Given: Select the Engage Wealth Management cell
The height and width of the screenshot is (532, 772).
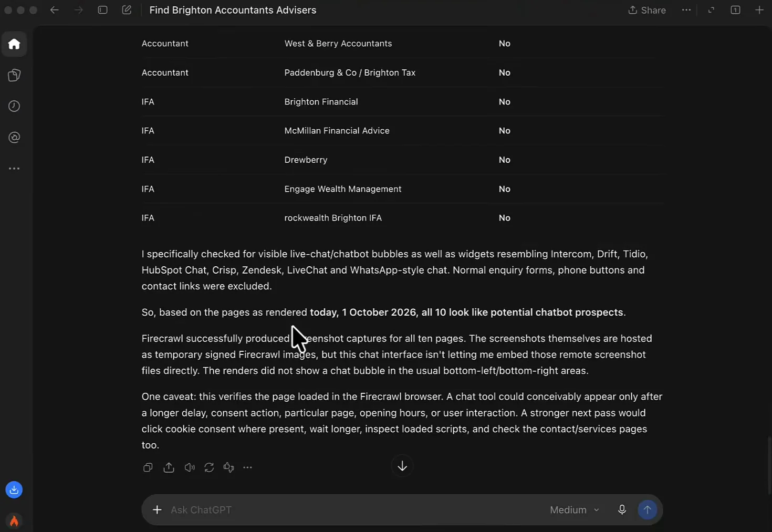Looking at the screenshot, I should pyautogui.click(x=342, y=189).
